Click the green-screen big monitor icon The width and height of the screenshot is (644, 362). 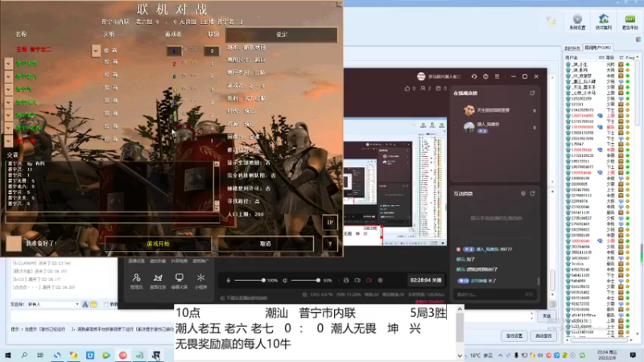[x=179, y=278]
